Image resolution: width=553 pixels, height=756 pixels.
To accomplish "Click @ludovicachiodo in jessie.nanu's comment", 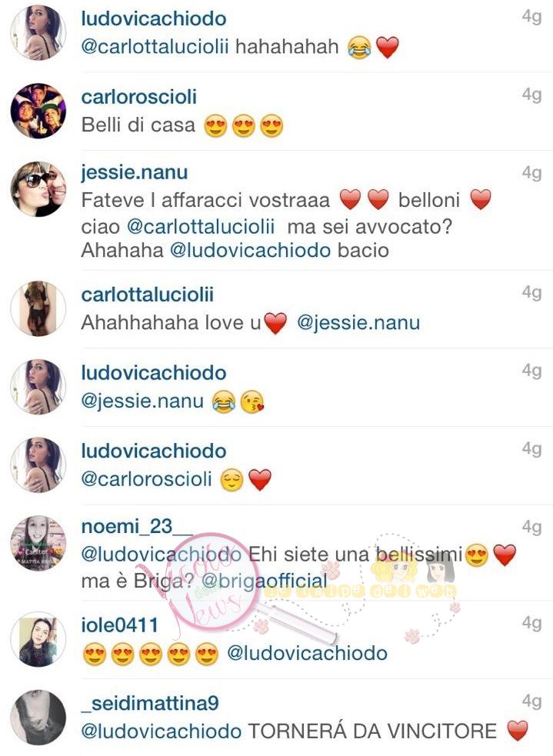I will click(251, 250).
